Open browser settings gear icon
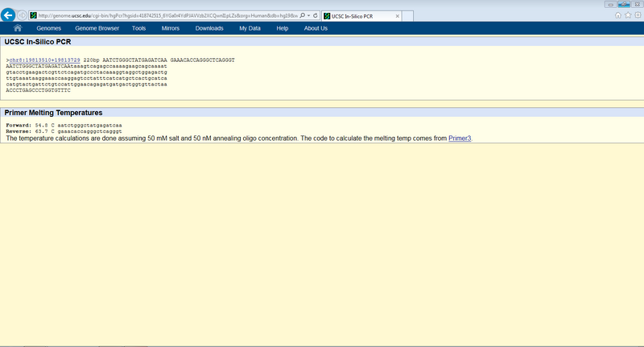 (x=637, y=14)
